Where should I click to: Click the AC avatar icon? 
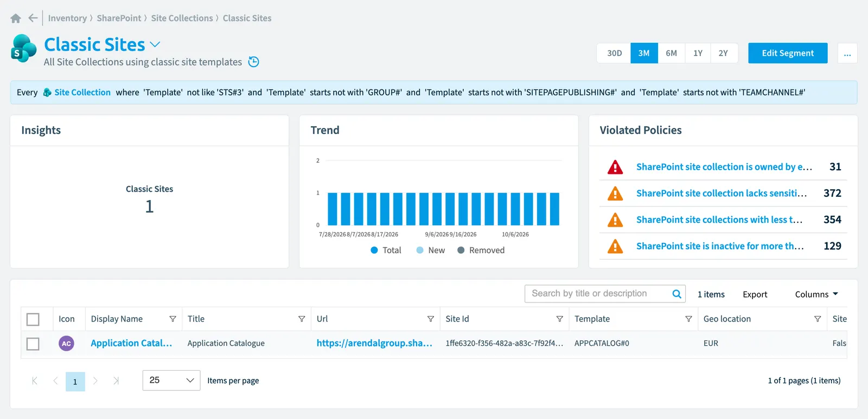66,343
